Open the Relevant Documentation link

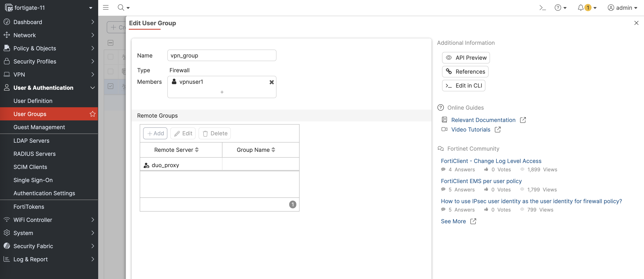click(x=483, y=120)
